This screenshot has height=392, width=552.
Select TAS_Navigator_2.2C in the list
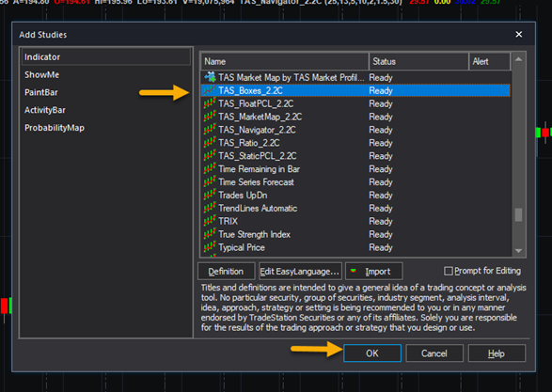click(x=355, y=130)
